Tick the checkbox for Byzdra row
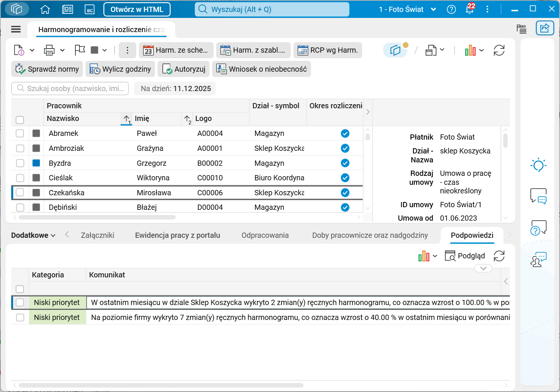The width and height of the screenshot is (560, 392). 20,163
